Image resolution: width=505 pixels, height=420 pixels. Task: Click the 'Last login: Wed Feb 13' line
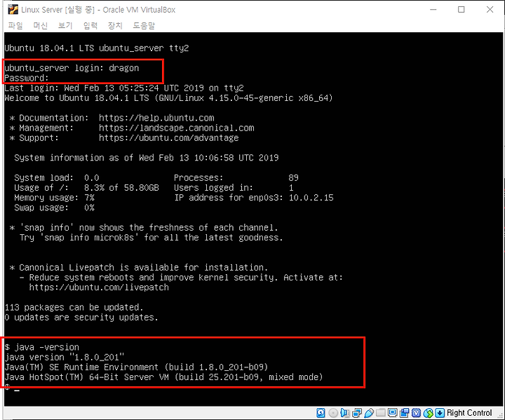124,88
